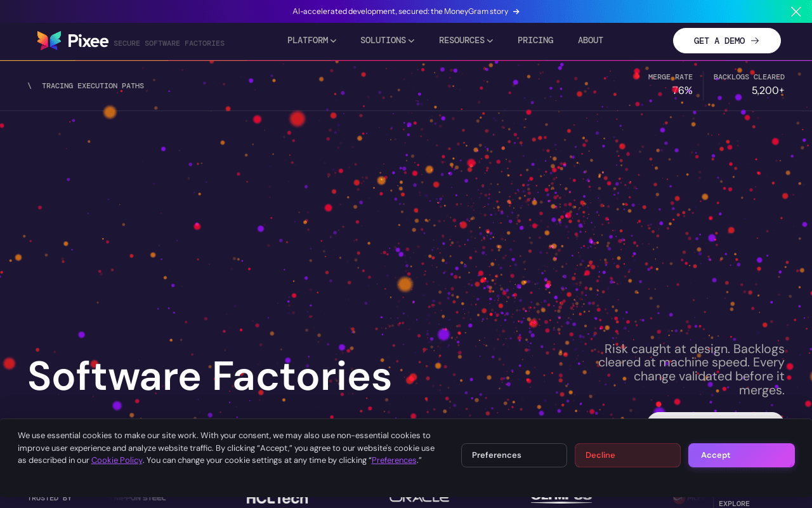Open cookie Preferences button

point(514,455)
